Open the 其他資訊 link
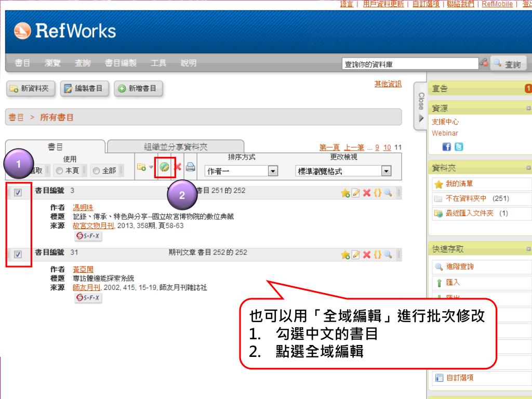The height and width of the screenshot is (399, 532). click(388, 84)
